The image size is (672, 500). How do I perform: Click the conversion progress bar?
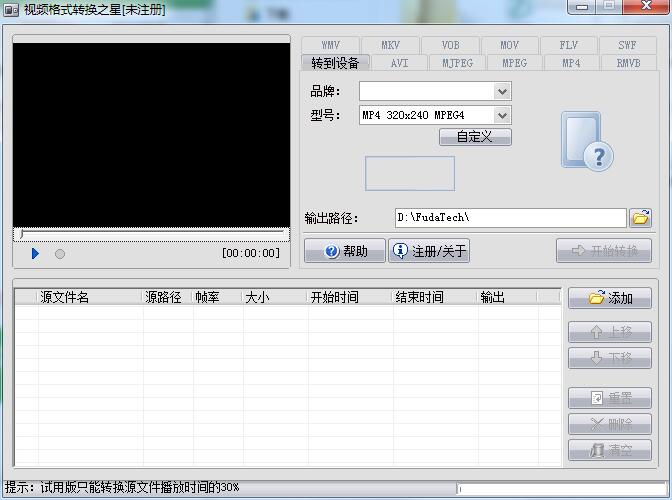(x=563, y=489)
